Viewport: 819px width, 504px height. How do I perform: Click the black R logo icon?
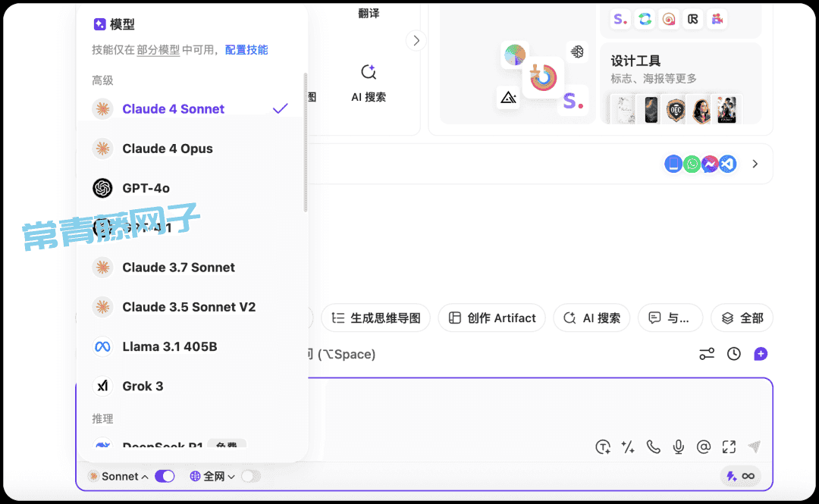(693, 19)
